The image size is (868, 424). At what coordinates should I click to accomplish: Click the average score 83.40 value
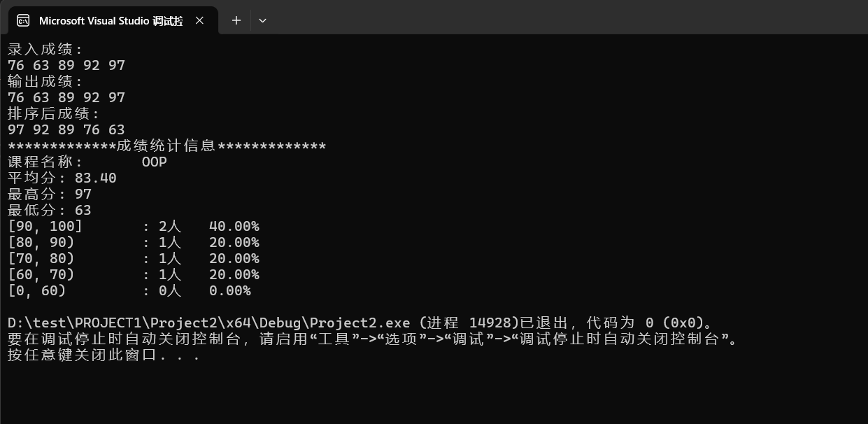pos(96,178)
